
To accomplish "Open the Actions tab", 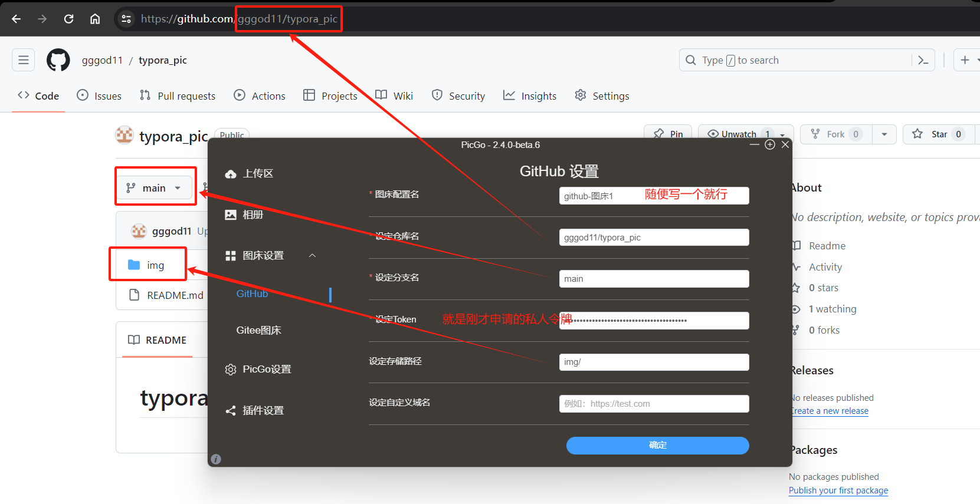I will coord(260,95).
